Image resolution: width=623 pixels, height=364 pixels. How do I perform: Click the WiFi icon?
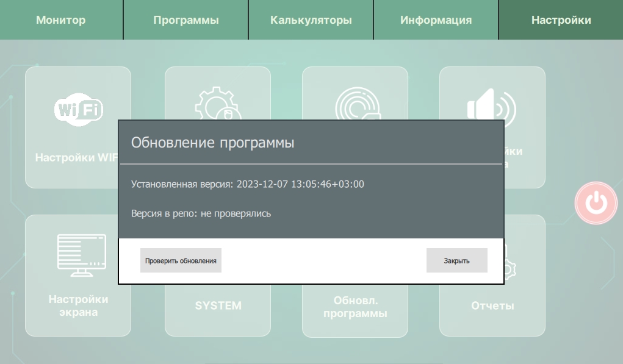tap(79, 110)
